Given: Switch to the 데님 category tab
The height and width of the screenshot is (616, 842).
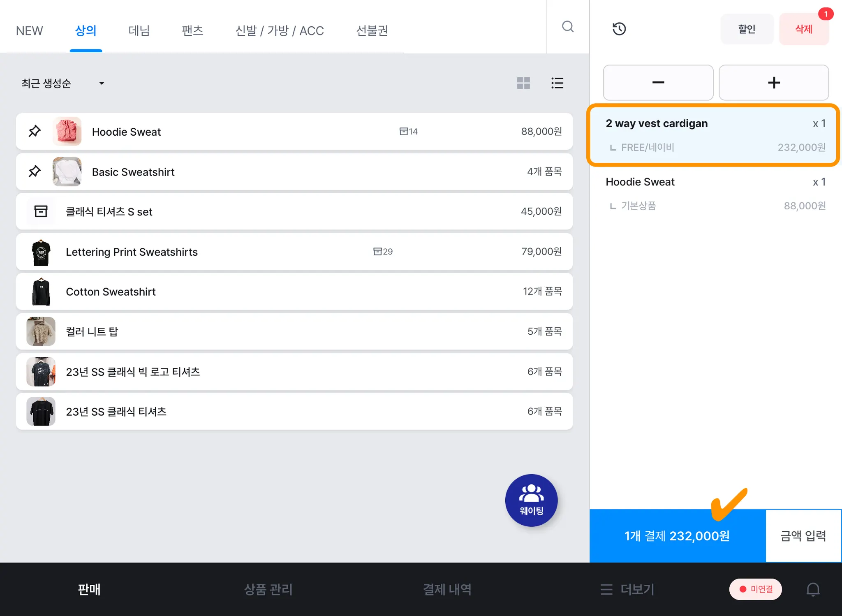Looking at the screenshot, I should click(x=139, y=30).
